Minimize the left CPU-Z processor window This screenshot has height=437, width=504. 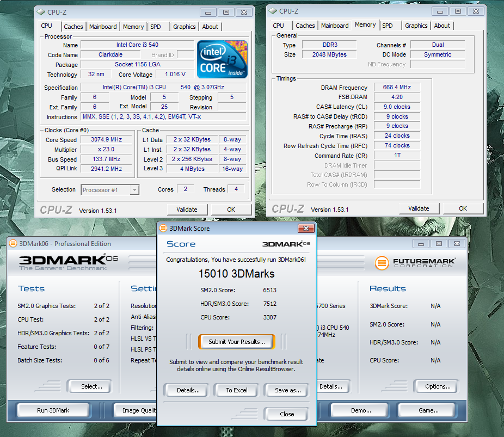click(x=208, y=13)
